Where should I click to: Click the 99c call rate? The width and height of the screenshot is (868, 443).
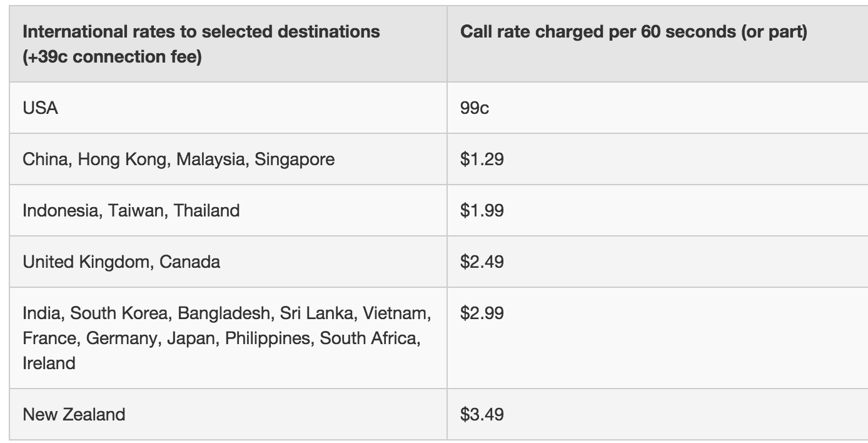point(475,108)
